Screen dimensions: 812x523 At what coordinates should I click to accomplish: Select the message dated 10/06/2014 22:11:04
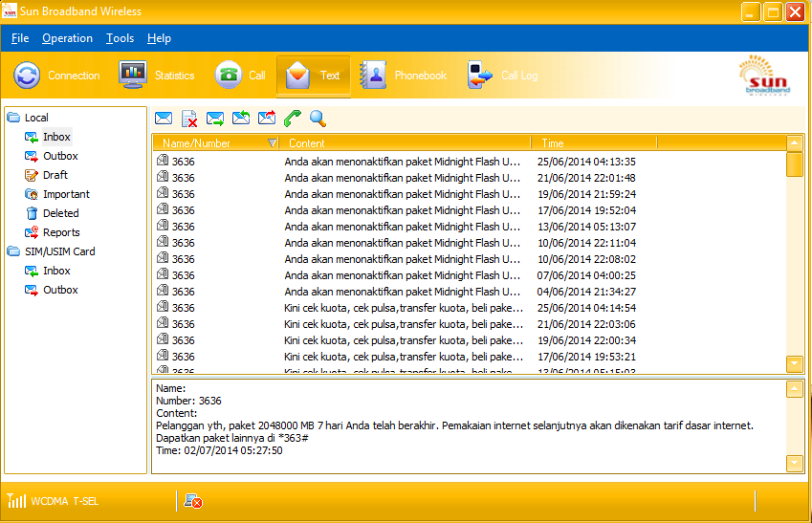pos(470,243)
